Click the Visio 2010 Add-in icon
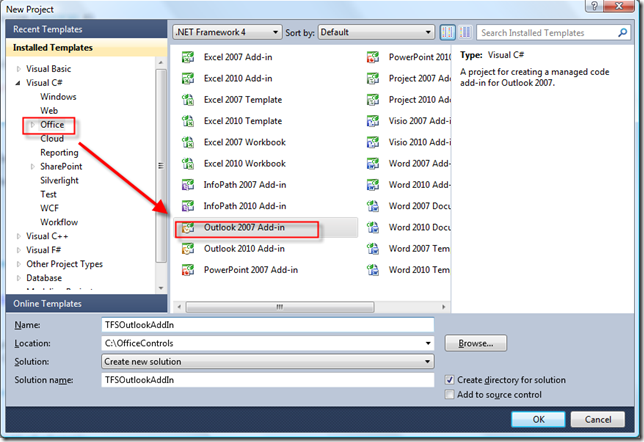This screenshot has height=442, width=644. click(373, 143)
